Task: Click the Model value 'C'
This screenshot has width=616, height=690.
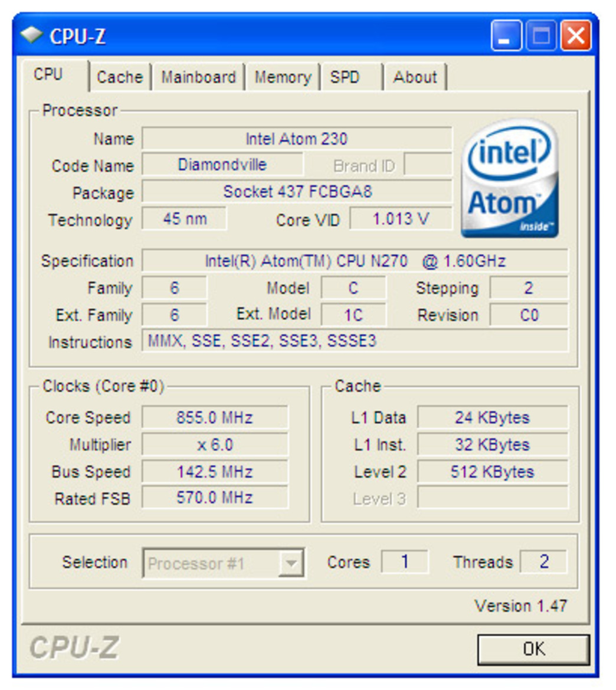Action: [354, 288]
